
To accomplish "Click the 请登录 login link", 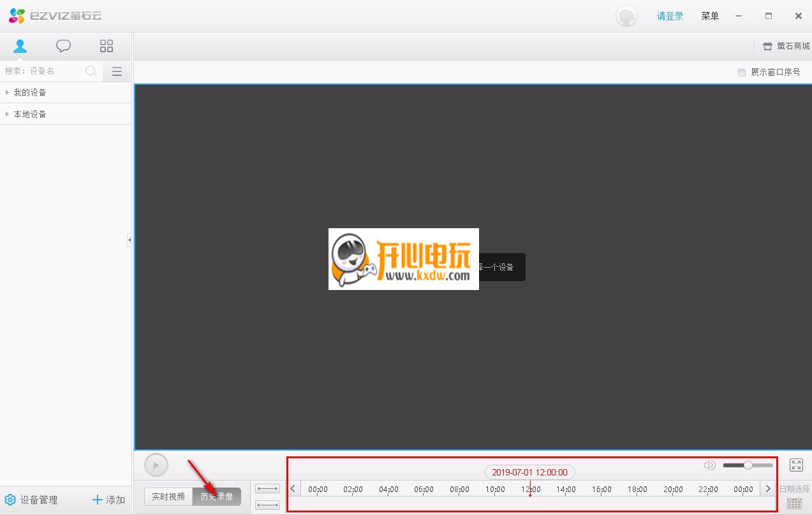I will click(670, 16).
